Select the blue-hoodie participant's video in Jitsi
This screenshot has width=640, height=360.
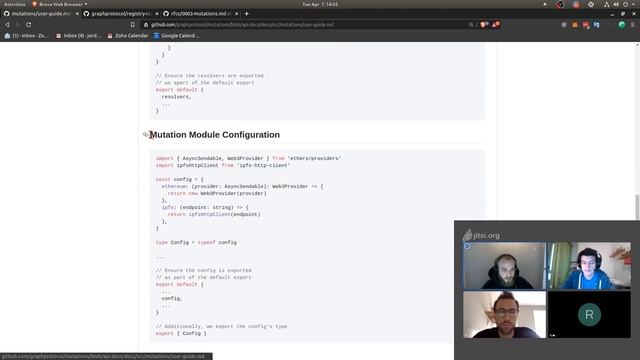coord(589,266)
